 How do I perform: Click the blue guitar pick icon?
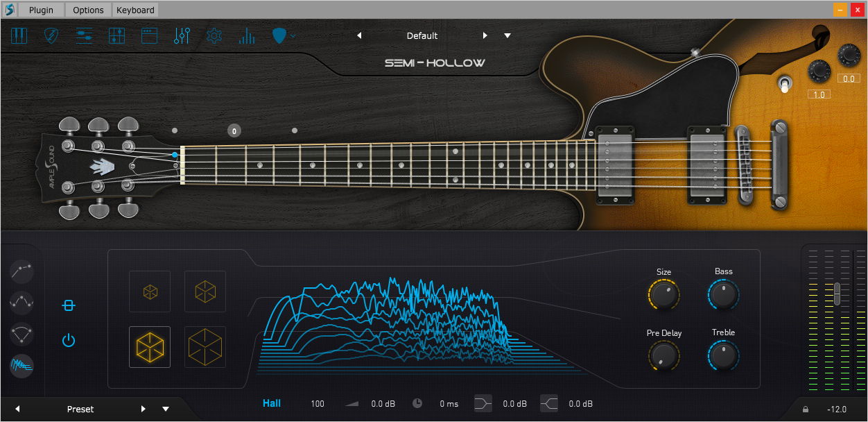pyautogui.click(x=279, y=36)
